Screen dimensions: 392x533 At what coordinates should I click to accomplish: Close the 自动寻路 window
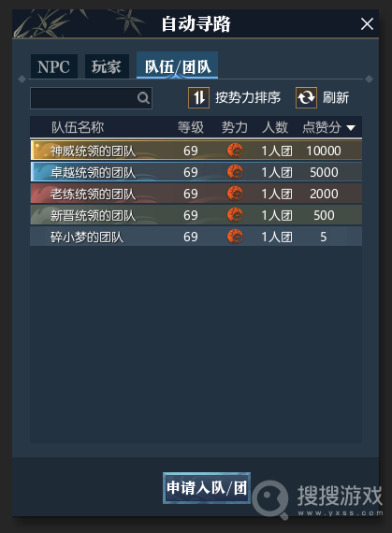367,24
